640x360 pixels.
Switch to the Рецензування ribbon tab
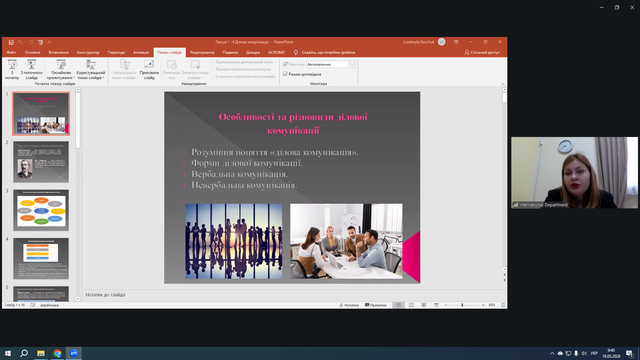(x=202, y=53)
